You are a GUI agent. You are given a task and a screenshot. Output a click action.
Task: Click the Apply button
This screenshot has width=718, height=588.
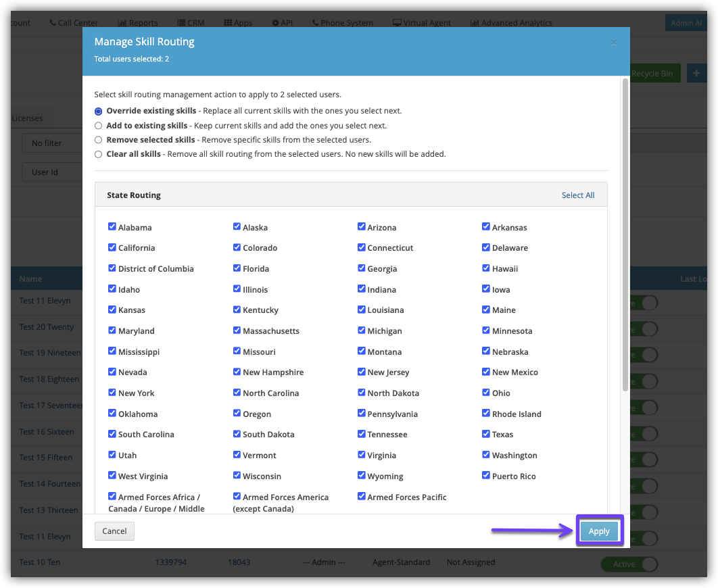click(x=599, y=531)
